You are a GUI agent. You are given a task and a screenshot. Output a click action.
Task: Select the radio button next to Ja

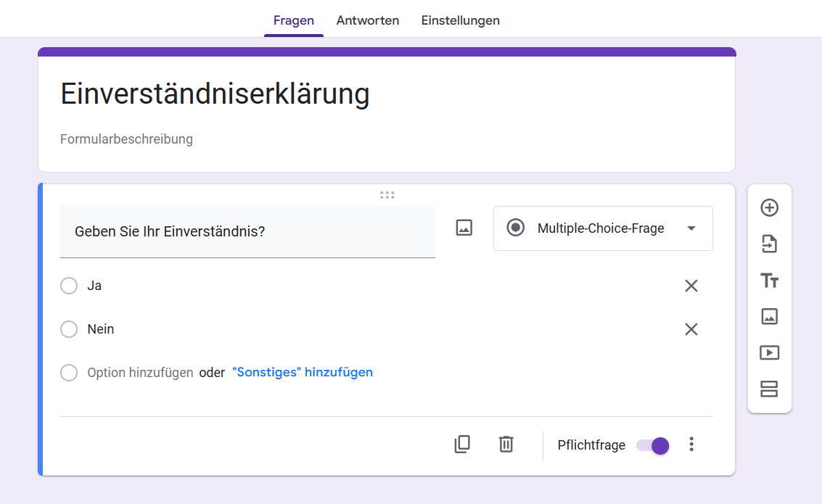click(x=69, y=286)
